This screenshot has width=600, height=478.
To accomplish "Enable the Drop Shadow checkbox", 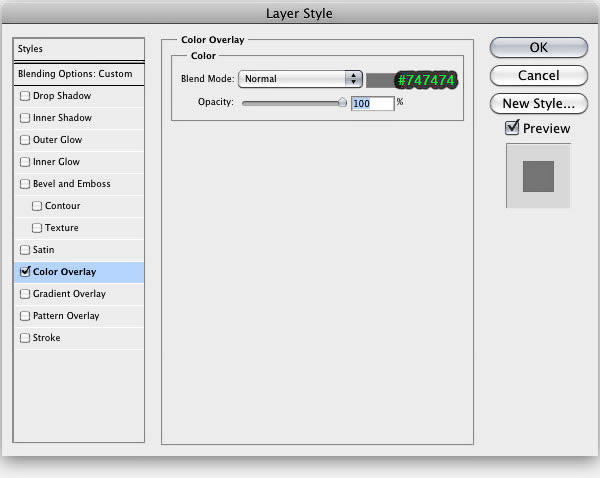I will point(25,96).
